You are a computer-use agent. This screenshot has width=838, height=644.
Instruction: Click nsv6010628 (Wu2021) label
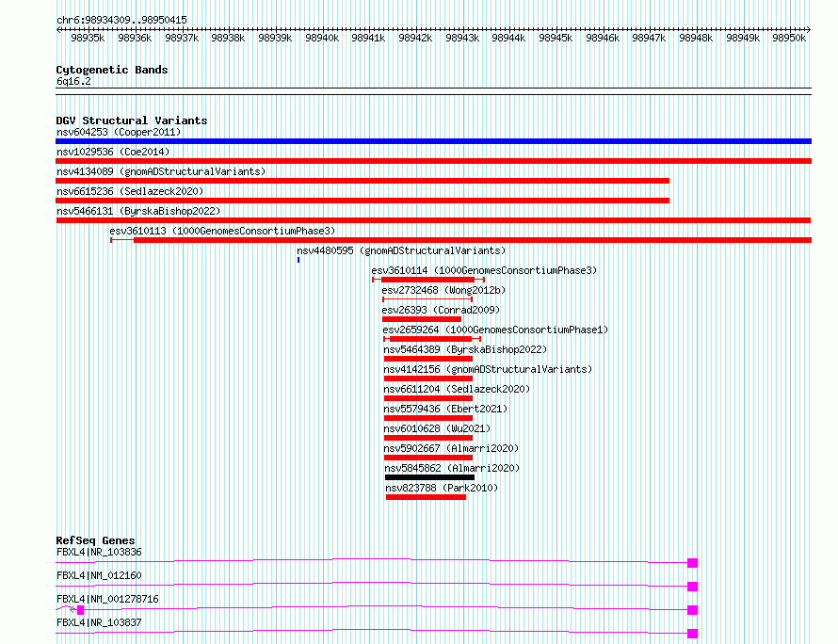click(x=437, y=428)
